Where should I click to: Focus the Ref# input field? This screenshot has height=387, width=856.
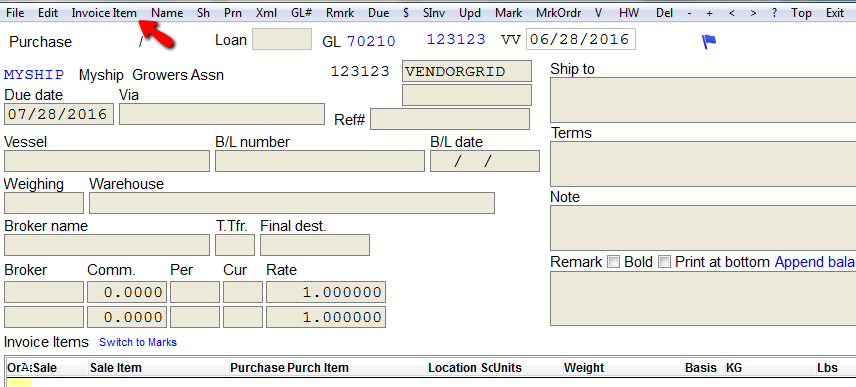450,119
